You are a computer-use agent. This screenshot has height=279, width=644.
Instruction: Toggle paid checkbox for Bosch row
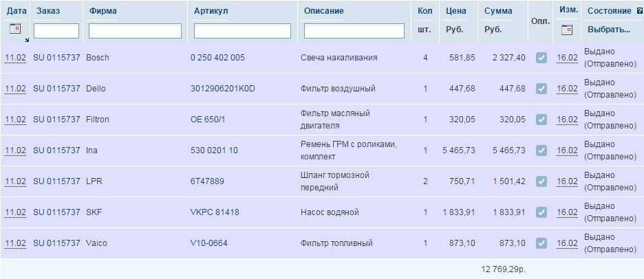[x=541, y=58]
